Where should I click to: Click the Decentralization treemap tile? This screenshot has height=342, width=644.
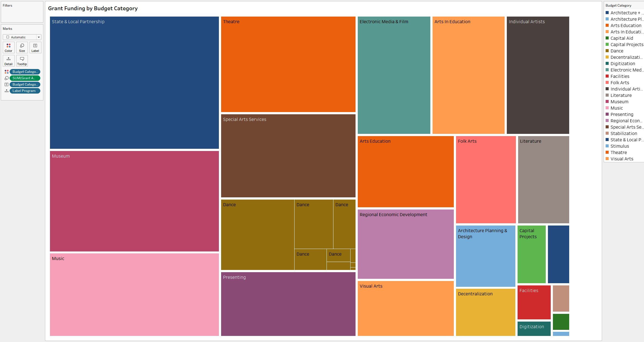coord(486,312)
